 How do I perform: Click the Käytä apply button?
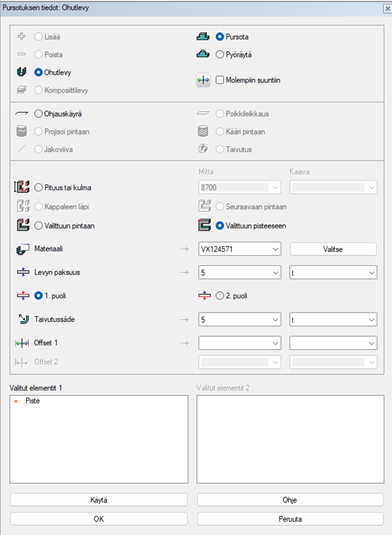[x=99, y=500]
